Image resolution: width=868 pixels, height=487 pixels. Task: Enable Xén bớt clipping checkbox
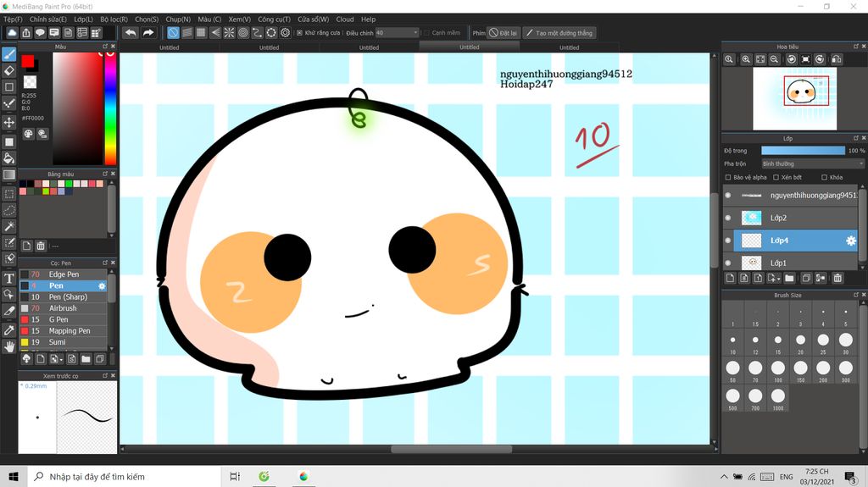pyautogui.click(x=776, y=178)
